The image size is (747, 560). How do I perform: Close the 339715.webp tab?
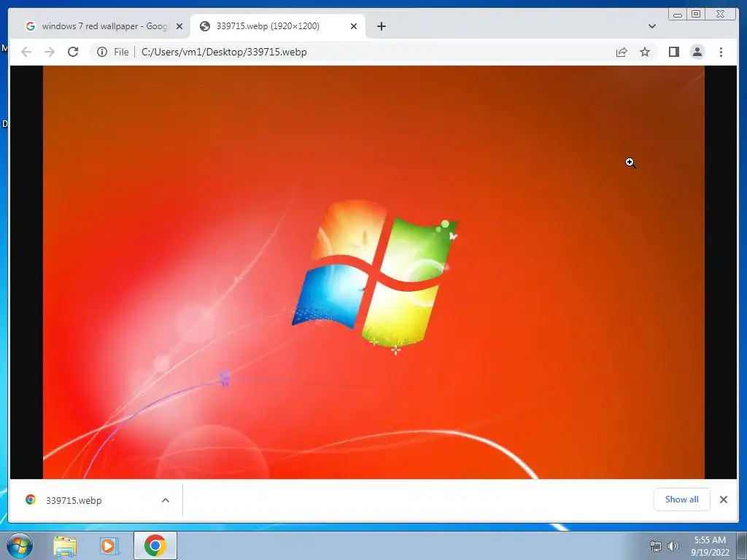[354, 26]
